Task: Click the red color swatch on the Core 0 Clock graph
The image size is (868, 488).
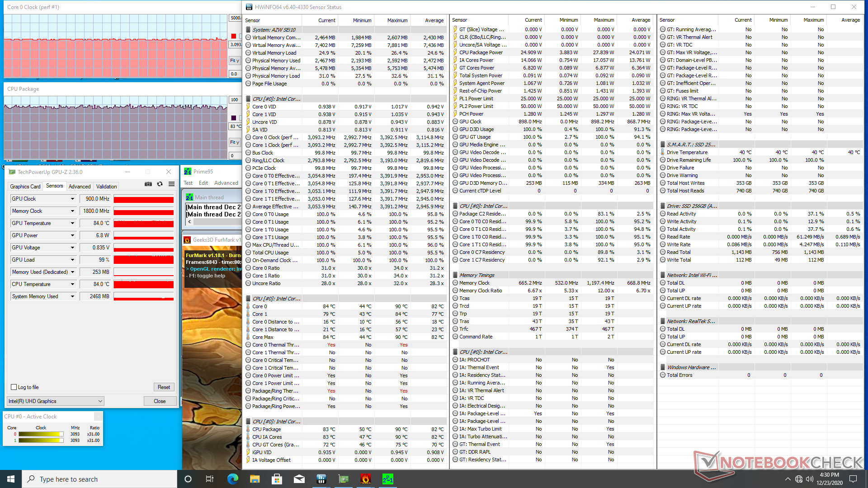Action: [x=233, y=36]
